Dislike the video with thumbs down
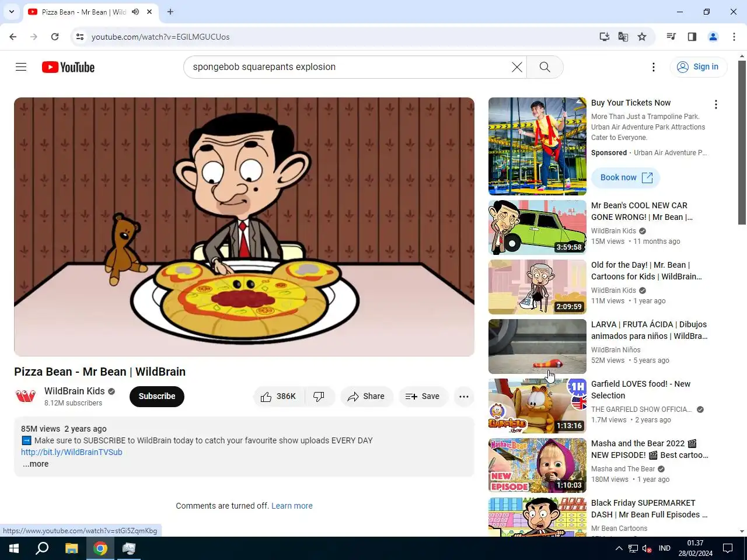 pos(319,397)
